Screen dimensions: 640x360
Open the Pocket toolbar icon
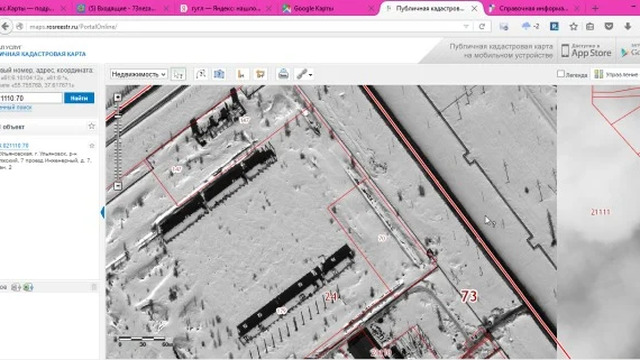pyautogui.click(x=609, y=27)
